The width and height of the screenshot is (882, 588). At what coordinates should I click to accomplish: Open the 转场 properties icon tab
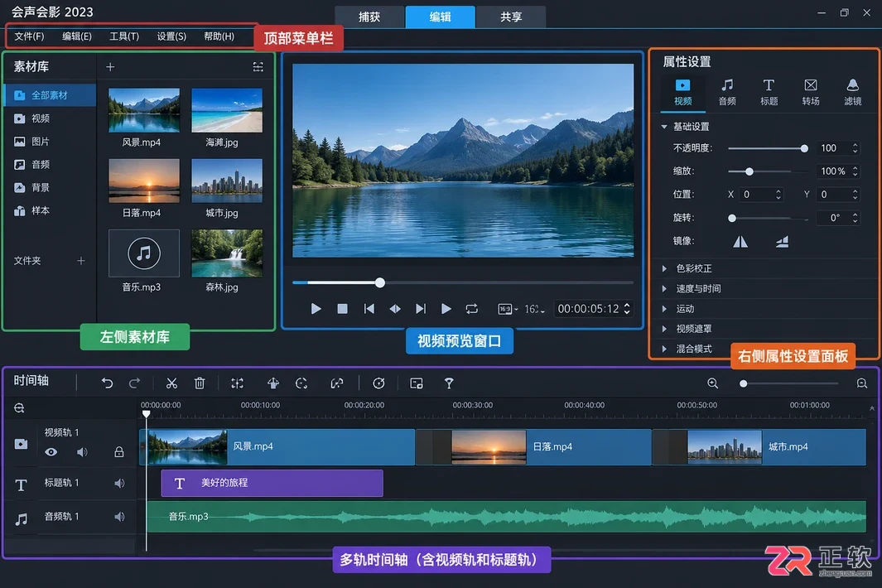(811, 92)
